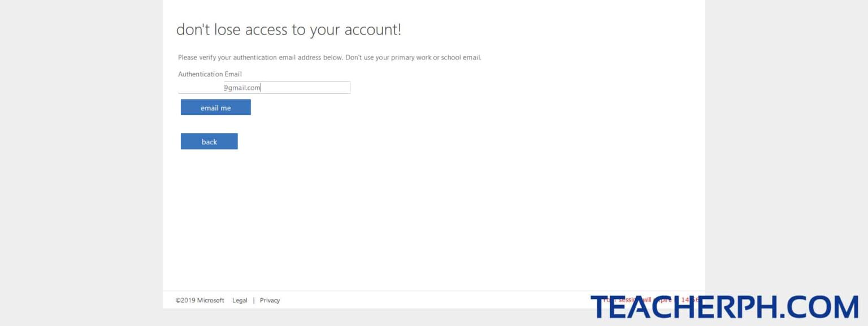Click the blue email me button
Image resolution: width=868 pixels, height=326 pixels.
point(216,107)
